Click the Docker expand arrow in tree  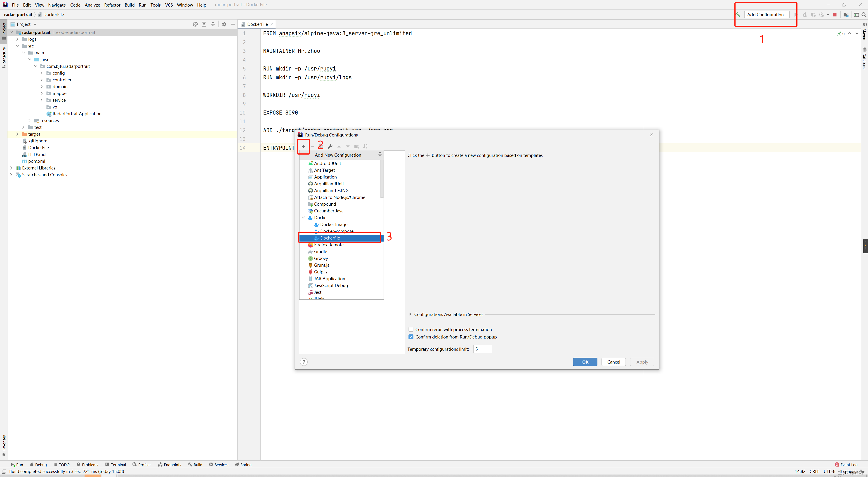click(304, 217)
